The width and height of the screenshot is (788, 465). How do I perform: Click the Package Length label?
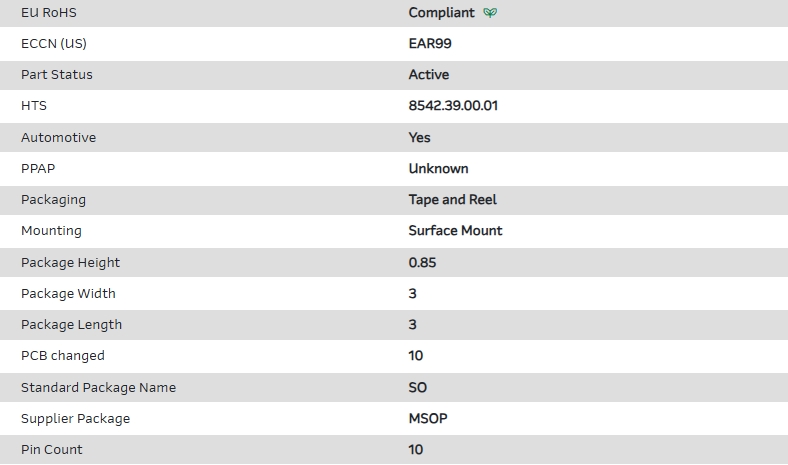[x=71, y=325]
